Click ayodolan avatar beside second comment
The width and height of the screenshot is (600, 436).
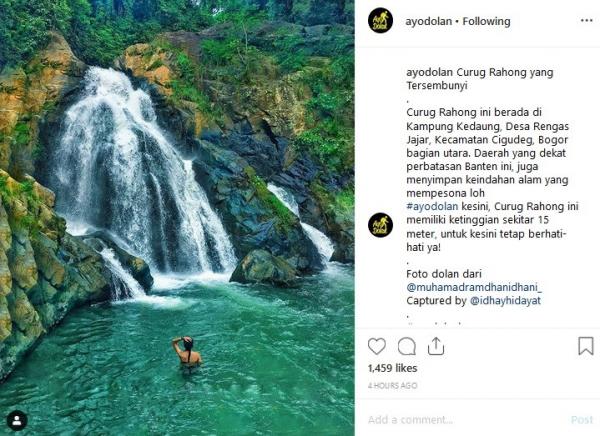(x=380, y=225)
